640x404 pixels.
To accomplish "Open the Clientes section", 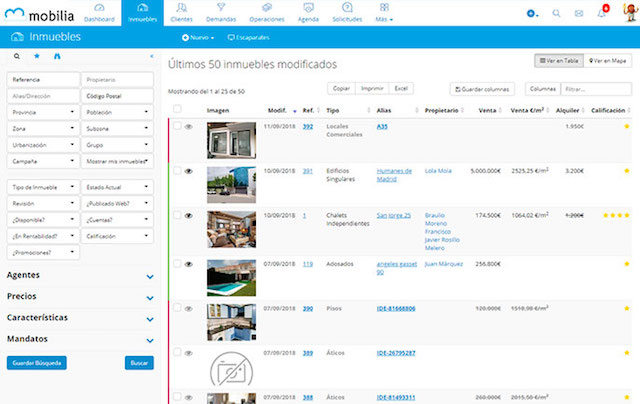I will click(182, 13).
